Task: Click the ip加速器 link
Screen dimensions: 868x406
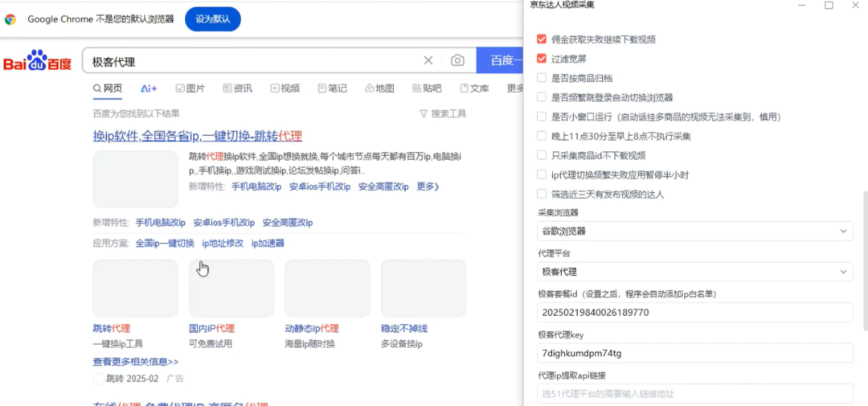Action: (x=268, y=243)
